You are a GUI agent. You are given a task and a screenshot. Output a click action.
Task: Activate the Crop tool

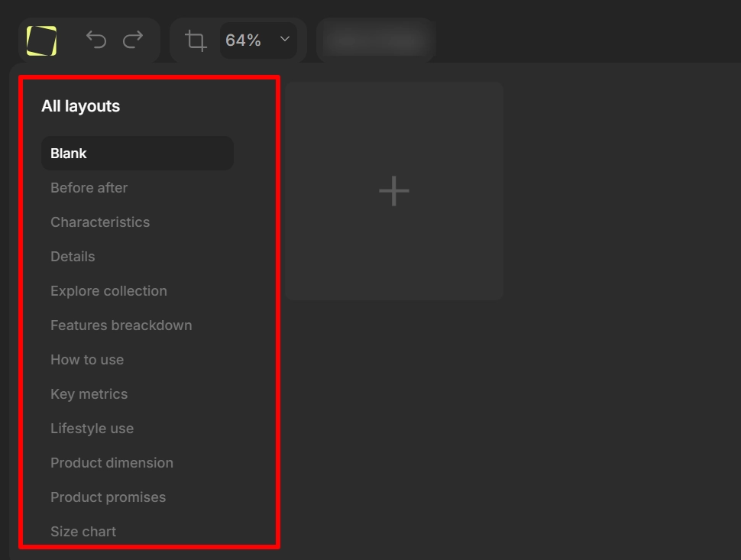coord(194,40)
